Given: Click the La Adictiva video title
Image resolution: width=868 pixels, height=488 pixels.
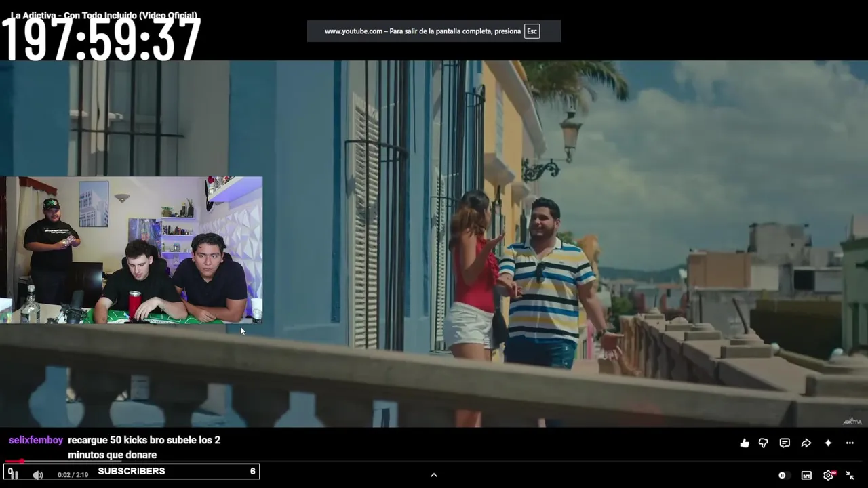Looking at the screenshot, I should [104, 15].
